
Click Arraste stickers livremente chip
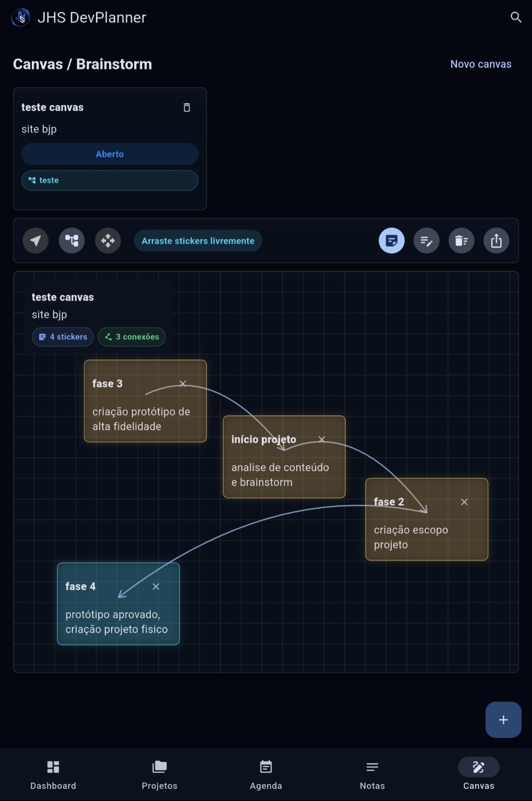coord(198,240)
